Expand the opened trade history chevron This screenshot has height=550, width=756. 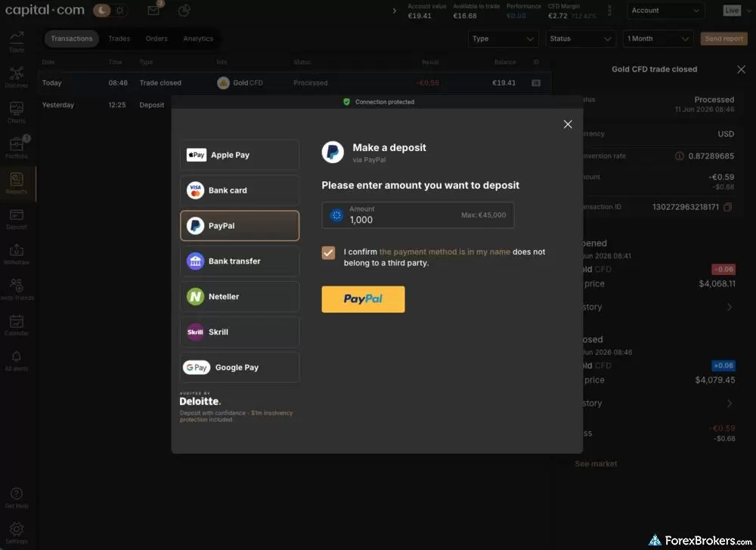coord(729,307)
